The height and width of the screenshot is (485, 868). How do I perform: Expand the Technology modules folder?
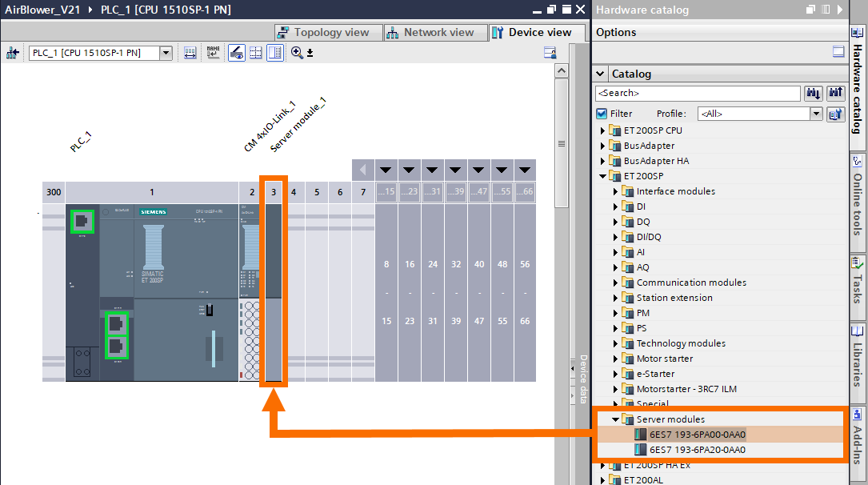click(615, 344)
